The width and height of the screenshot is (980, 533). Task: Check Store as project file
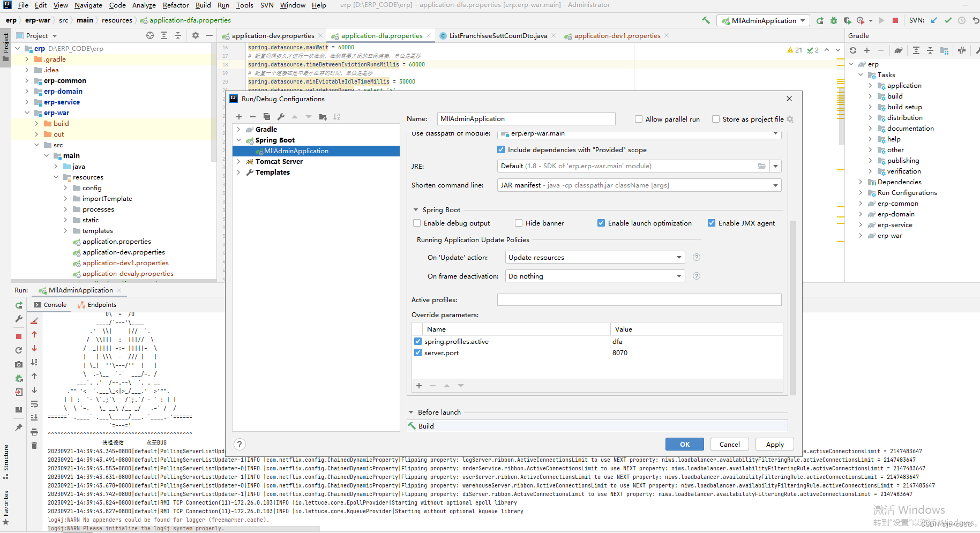[716, 119]
